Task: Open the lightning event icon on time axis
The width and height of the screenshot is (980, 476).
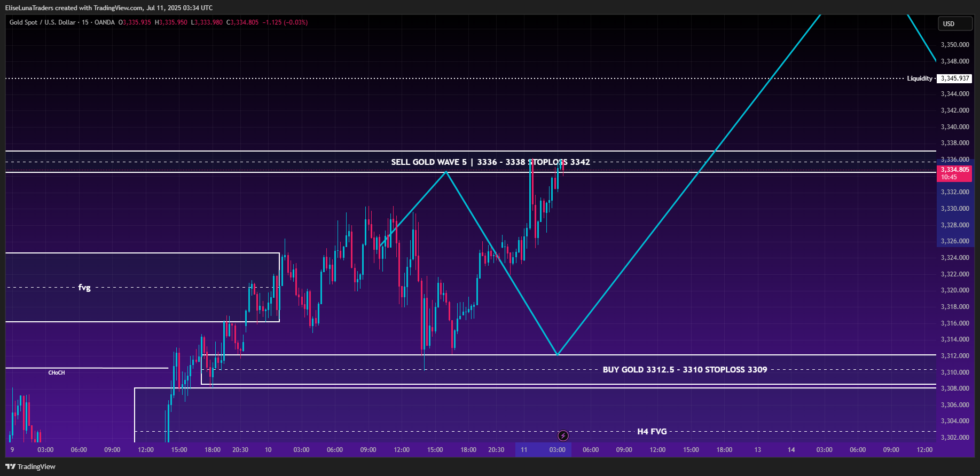Action: coord(563,436)
